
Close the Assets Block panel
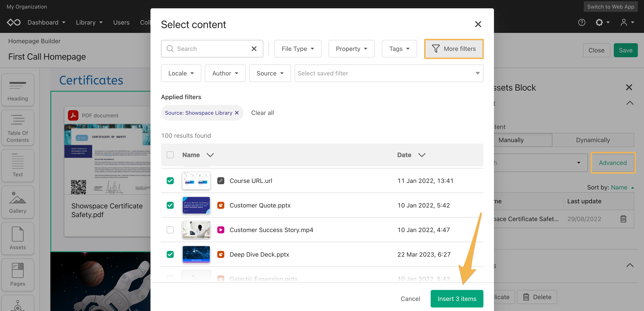click(x=629, y=87)
